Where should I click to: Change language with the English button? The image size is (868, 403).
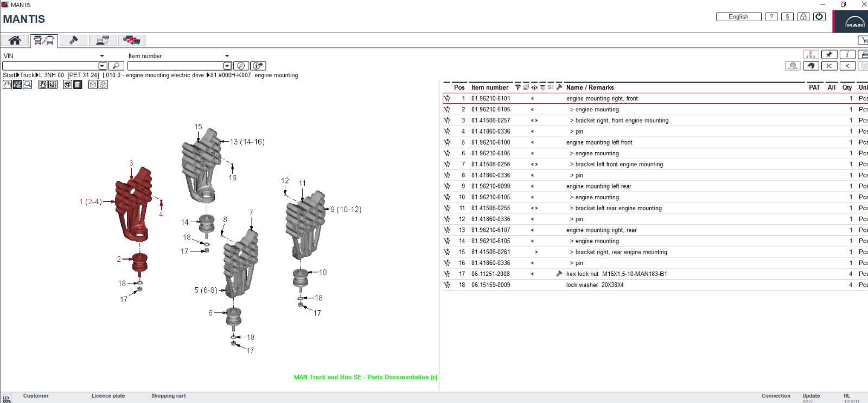pyautogui.click(x=738, y=17)
